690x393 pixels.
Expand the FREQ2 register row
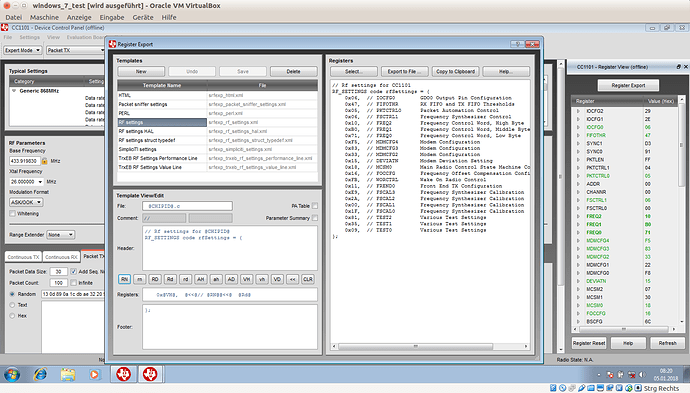pyautogui.click(x=578, y=216)
